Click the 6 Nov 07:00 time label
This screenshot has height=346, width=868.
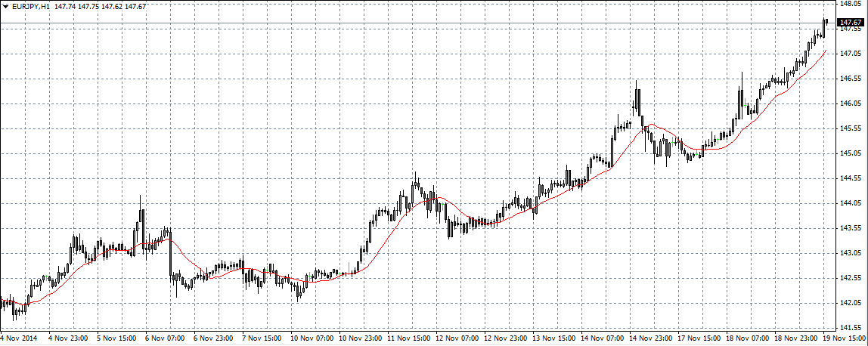(x=166, y=338)
